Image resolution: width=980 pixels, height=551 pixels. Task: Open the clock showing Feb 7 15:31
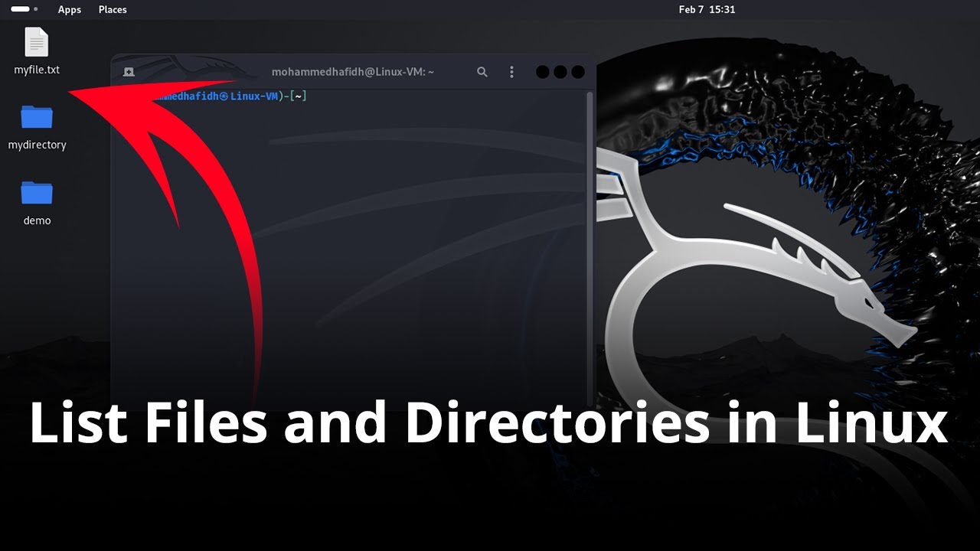pyautogui.click(x=707, y=9)
